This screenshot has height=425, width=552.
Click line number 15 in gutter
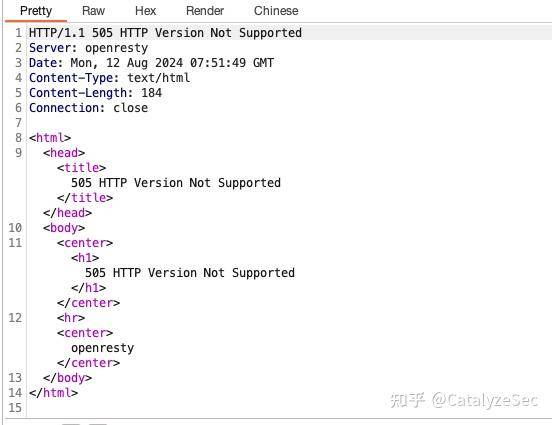[15, 408]
